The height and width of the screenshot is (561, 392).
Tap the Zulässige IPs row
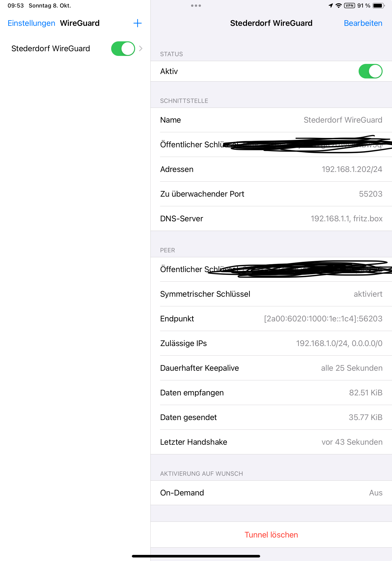(x=271, y=343)
